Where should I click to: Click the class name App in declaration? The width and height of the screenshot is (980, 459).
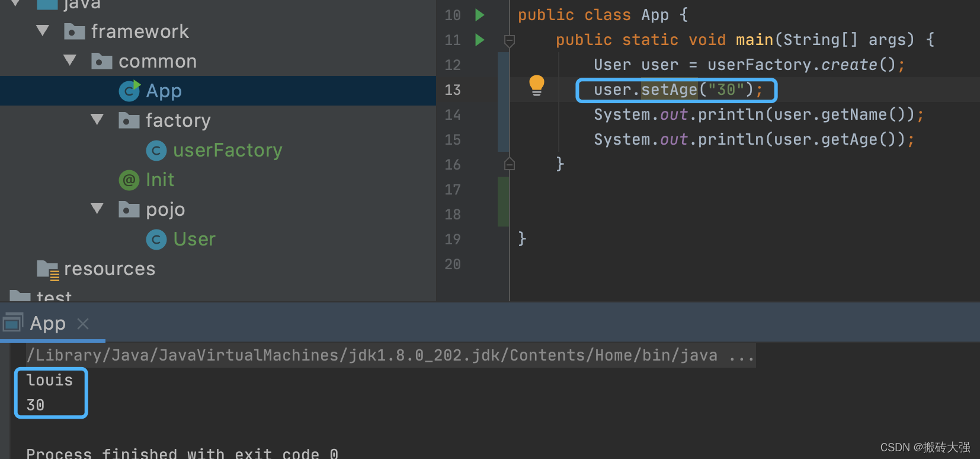tap(655, 15)
